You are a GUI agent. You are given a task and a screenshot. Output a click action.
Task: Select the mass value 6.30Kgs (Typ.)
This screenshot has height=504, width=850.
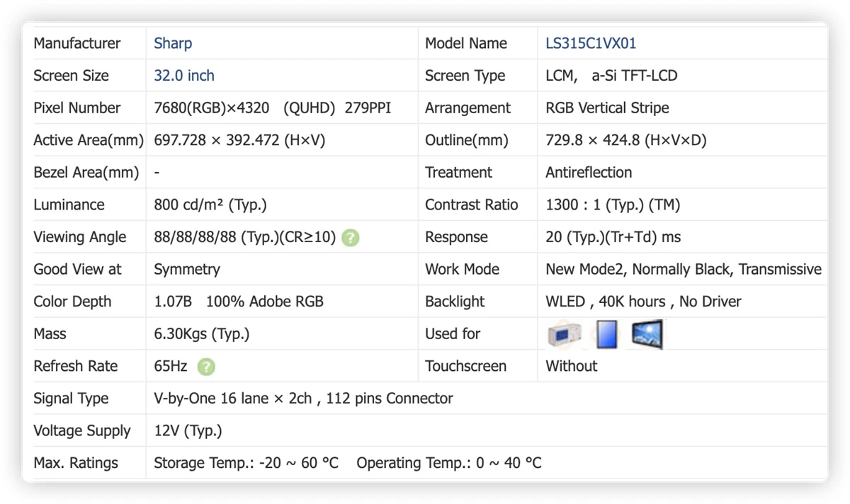pos(202,334)
